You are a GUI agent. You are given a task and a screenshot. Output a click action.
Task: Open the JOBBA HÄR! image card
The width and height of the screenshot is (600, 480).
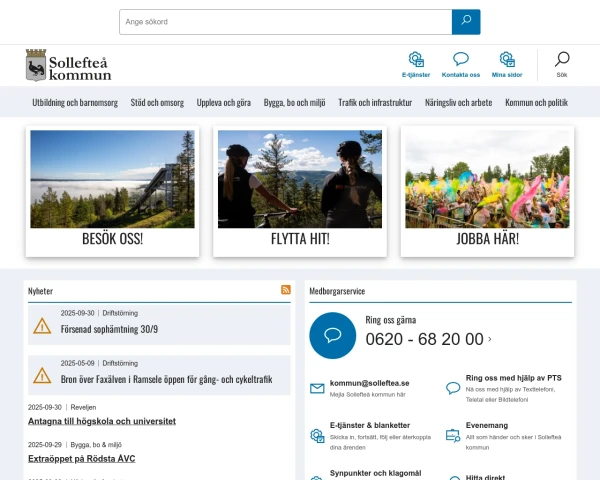click(487, 191)
